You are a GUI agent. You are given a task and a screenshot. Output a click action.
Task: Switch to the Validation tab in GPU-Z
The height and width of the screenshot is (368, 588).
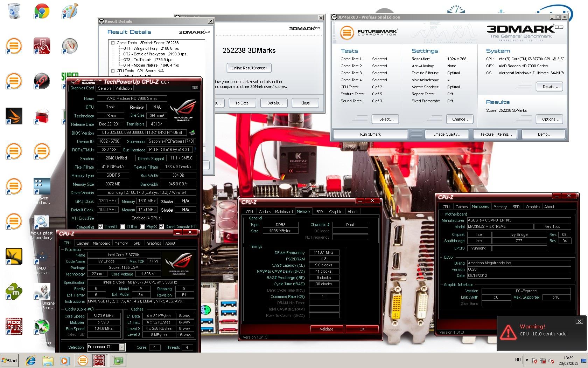tap(124, 88)
